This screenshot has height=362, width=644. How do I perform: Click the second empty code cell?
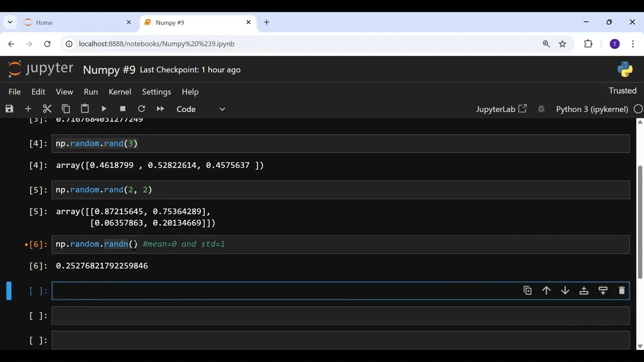click(x=341, y=316)
